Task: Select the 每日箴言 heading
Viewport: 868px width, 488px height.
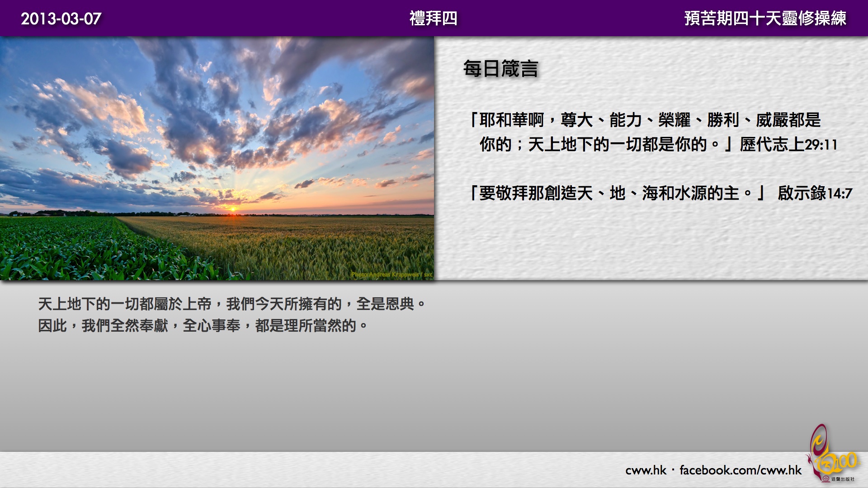Action: [x=500, y=69]
